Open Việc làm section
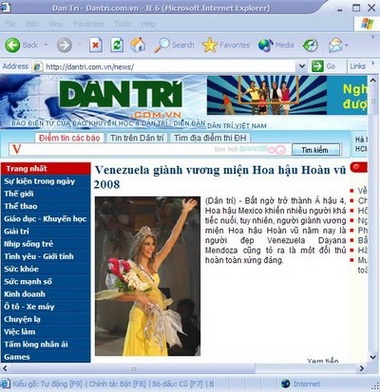Screen dimensions: 380x392 (46, 332)
